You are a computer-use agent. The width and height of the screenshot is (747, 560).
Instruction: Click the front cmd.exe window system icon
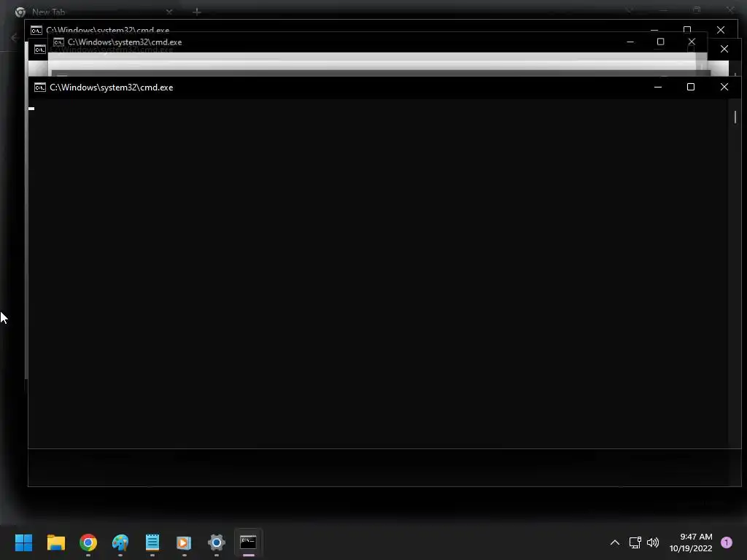click(x=40, y=87)
